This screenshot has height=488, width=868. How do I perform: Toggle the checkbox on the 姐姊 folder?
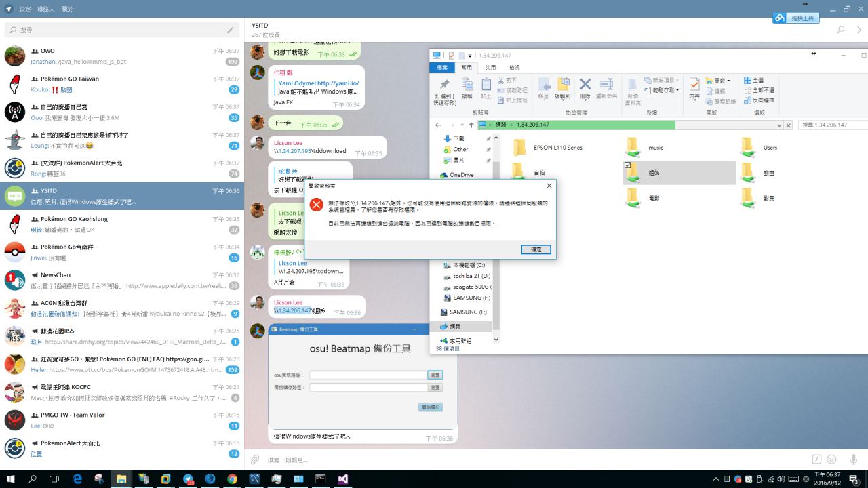(x=627, y=165)
